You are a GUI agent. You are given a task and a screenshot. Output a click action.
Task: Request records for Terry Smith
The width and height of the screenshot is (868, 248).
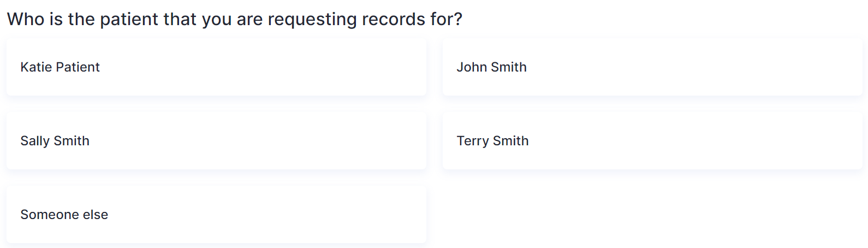pyautogui.click(x=652, y=141)
